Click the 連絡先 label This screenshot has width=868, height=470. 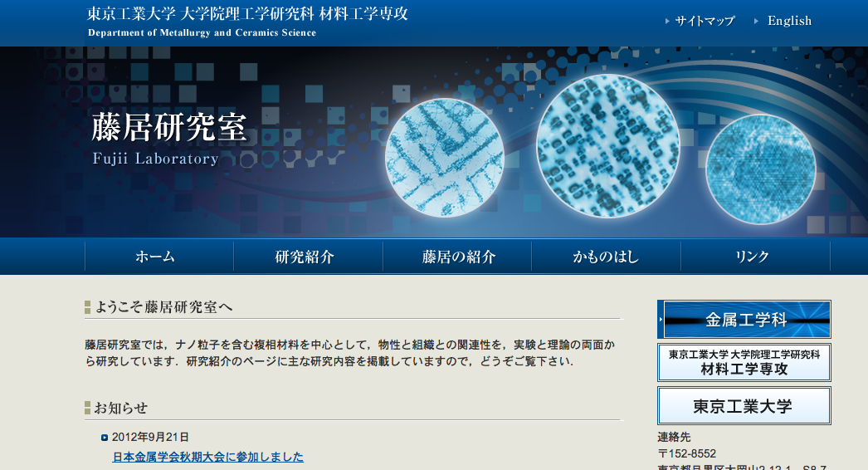point(674,438)
